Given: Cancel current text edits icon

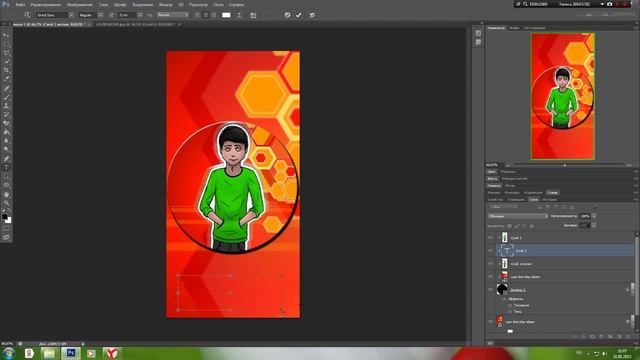Looking at the screenshot, I should click(287, 15).
